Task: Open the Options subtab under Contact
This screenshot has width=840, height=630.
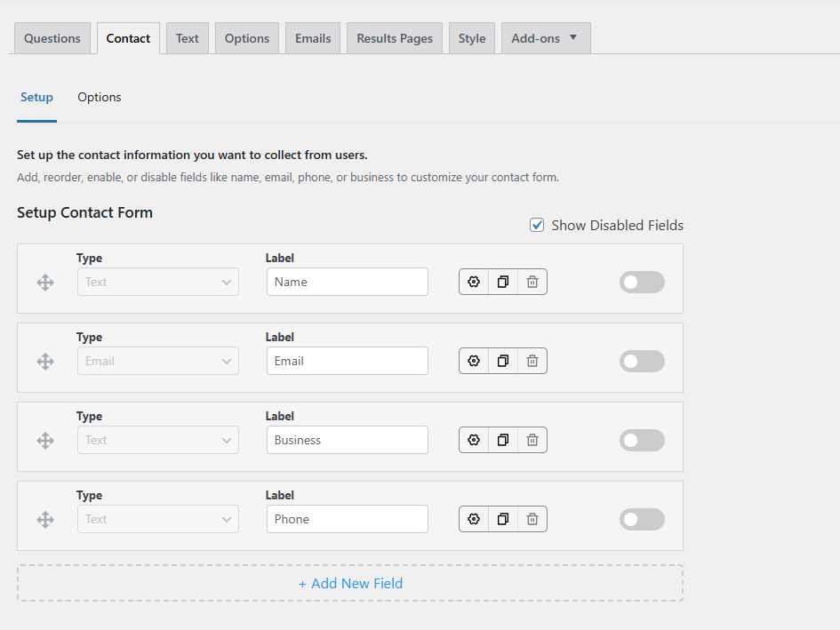Action: (x=99, y=97)
